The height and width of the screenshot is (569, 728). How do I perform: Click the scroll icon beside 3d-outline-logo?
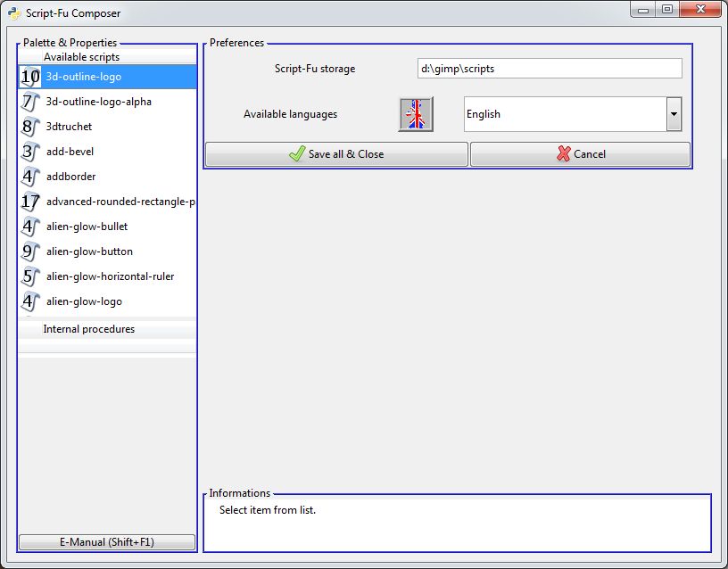point(30,77)
